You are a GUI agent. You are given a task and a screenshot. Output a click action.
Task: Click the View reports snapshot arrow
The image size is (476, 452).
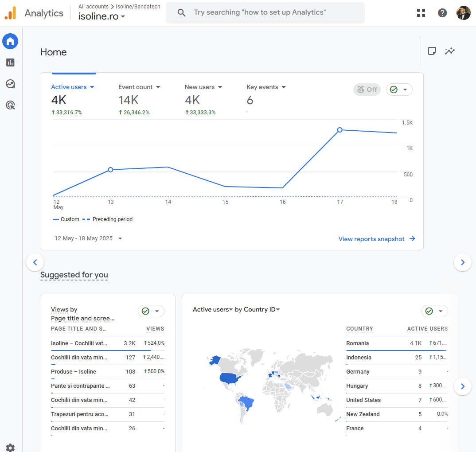pos(412,238)
